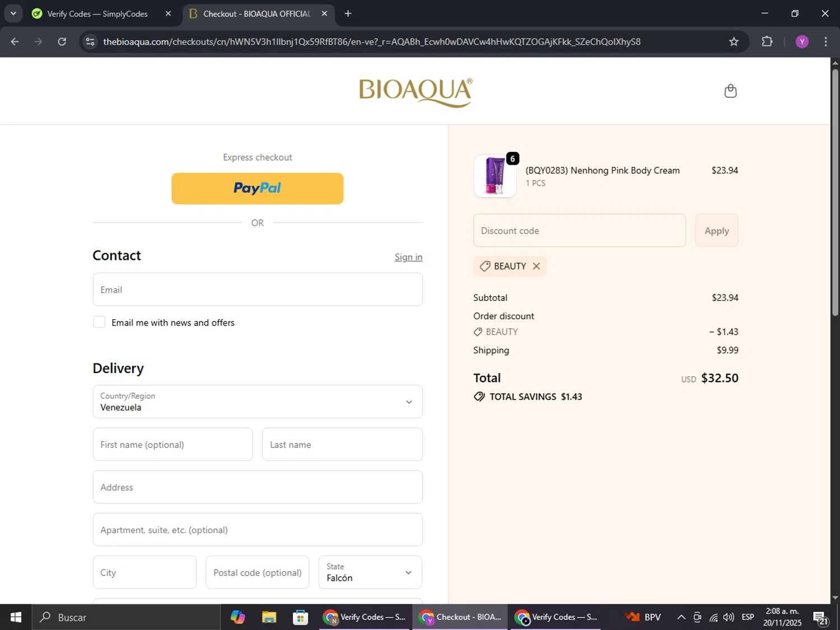Image resolution: width=840 pixels, height=630 pixels.
Task: Click the page vertical scrollbar
Action: 835,192
